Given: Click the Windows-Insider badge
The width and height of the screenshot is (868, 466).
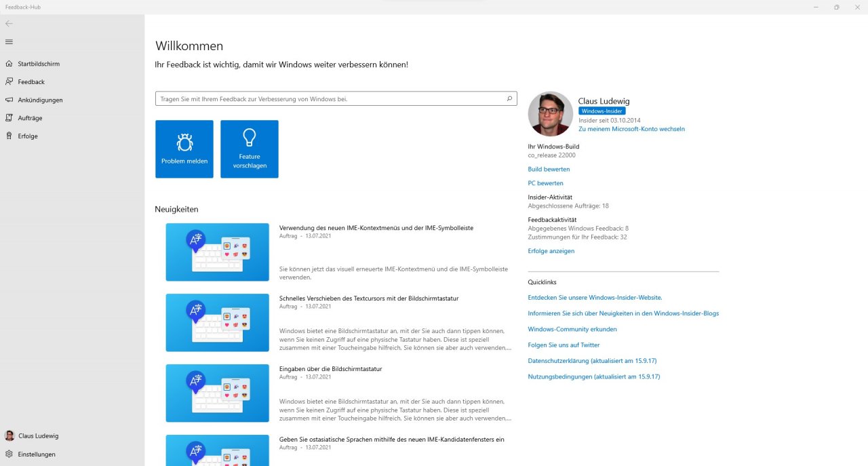Looking at the screenshot, I should [602, 111].
